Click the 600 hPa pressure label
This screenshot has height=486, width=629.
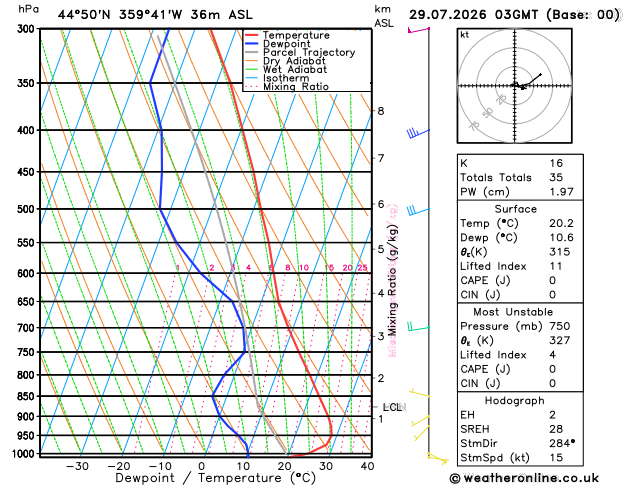(x=28, y=273)
